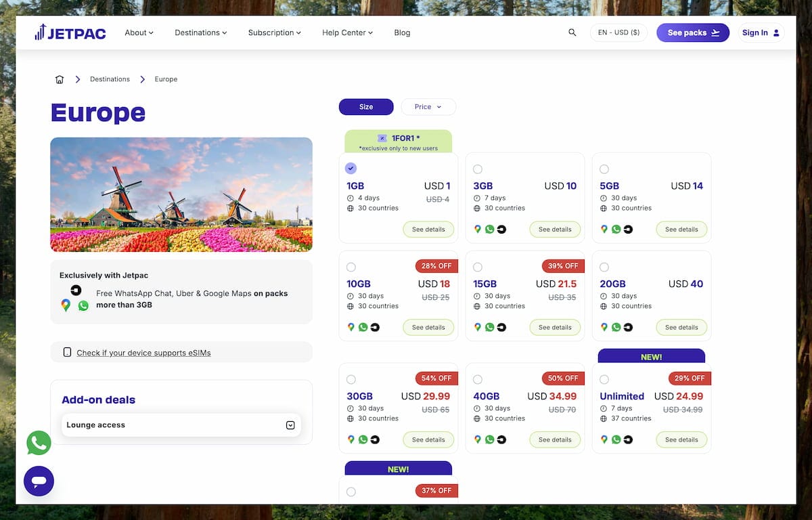Click the Google Maps icon on 5GB pack
Viewport: 812px width, 520px height.
tap(604, 230)
